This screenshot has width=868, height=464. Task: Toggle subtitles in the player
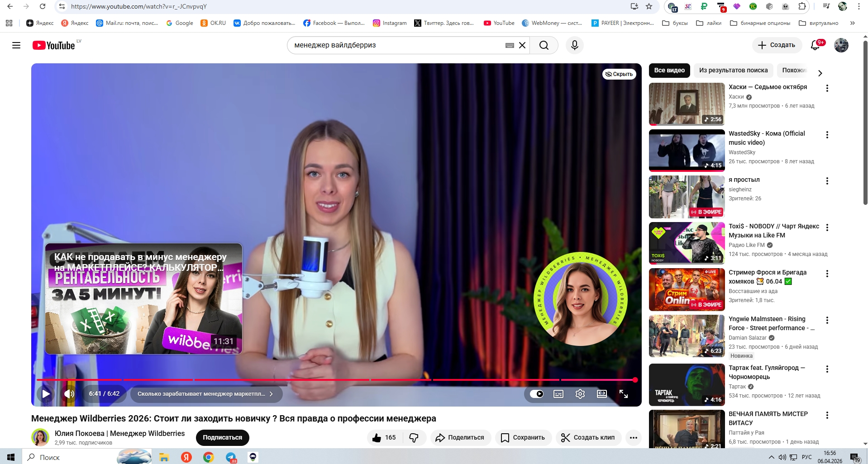(558, 394)
